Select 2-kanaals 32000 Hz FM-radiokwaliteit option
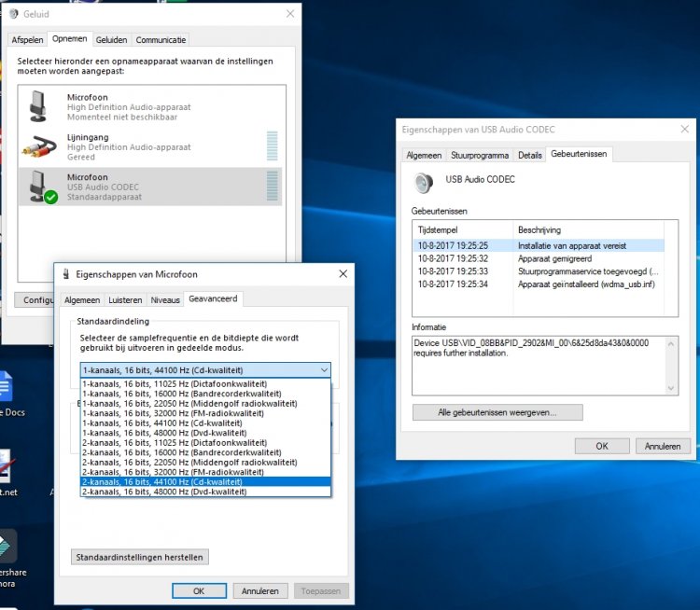 click(x=175, y=471)
